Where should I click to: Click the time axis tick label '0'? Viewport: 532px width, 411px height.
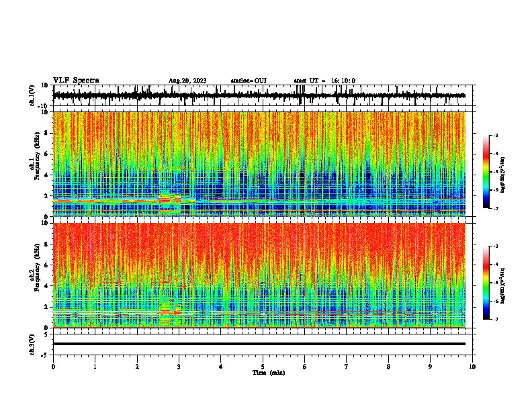click(53, 367)
